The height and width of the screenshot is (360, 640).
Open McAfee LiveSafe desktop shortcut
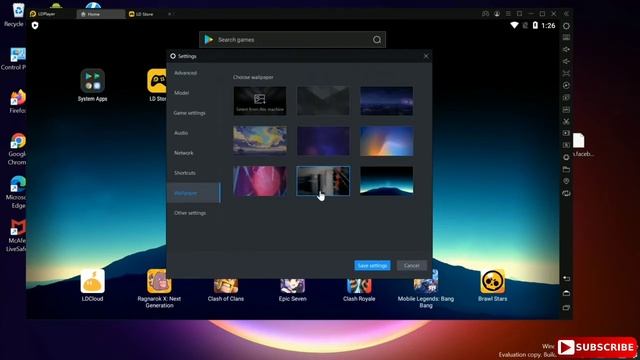(18, 236)
